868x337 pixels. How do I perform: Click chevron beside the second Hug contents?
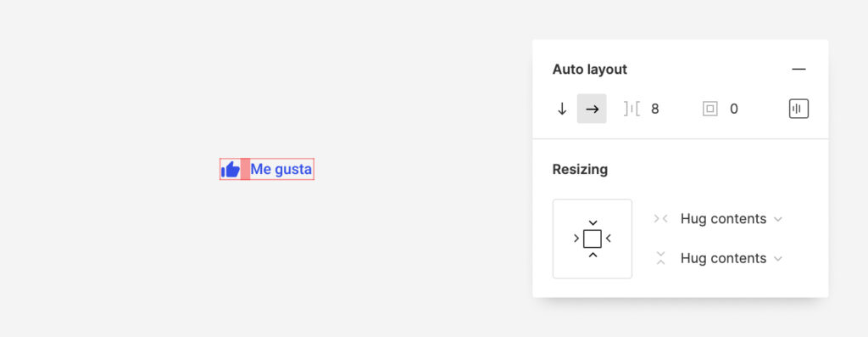click(778, 259)
